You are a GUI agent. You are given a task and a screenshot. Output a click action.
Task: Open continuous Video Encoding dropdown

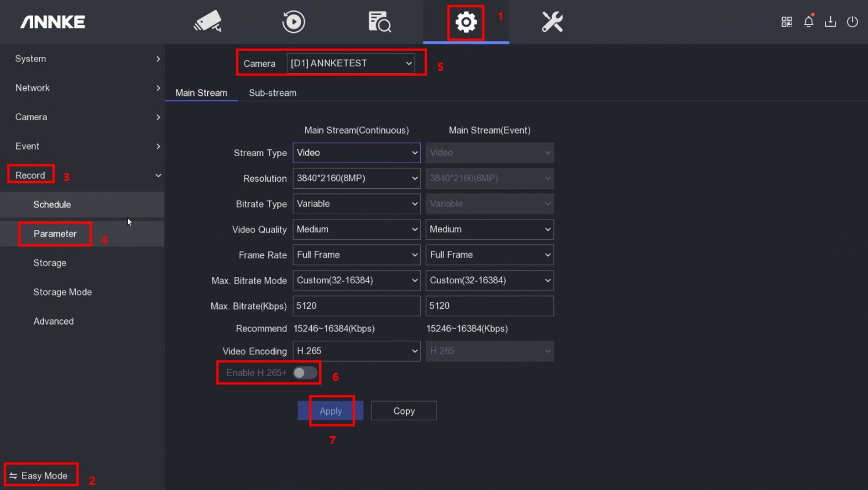tap(356, 351)
